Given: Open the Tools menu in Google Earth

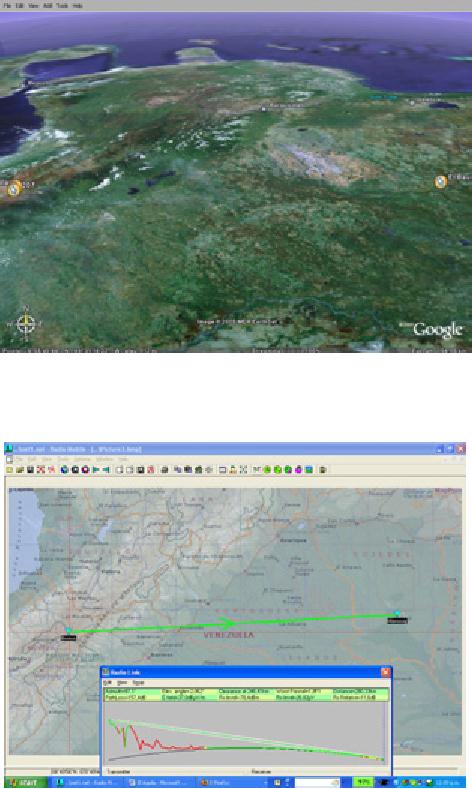Looking at the screenshot, I should coord(62,6).
